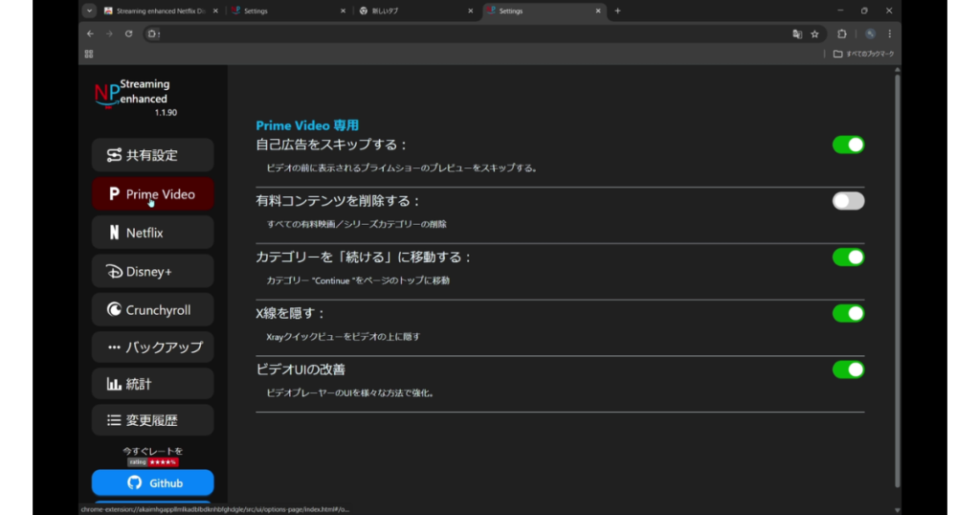This screenshot has height=515, width=980.
Task: Enable the 有料コンテンツを削除する toggle
Action: click(x=848, y=201)
